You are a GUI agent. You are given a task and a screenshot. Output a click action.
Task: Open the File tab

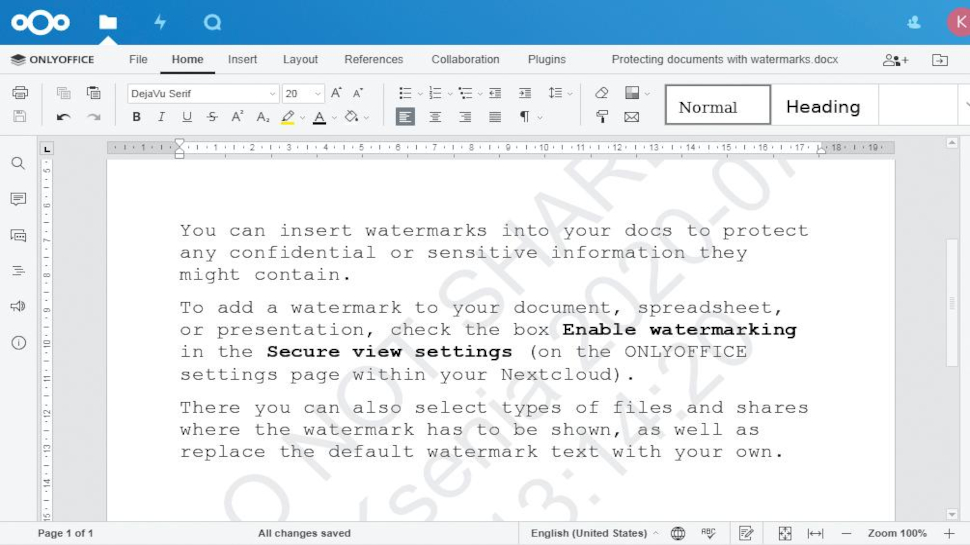coord(138,59)
